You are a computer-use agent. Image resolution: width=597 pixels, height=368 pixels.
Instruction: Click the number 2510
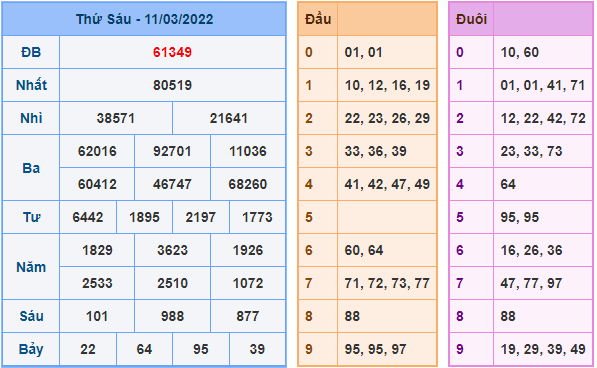click(x=172, y=284)
